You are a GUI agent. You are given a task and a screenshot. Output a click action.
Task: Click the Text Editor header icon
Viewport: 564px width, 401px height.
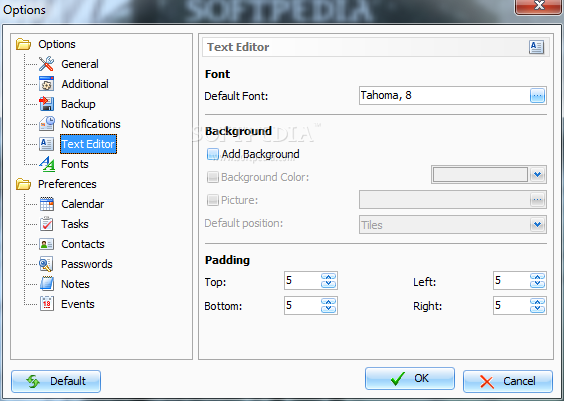pos(536,47)
